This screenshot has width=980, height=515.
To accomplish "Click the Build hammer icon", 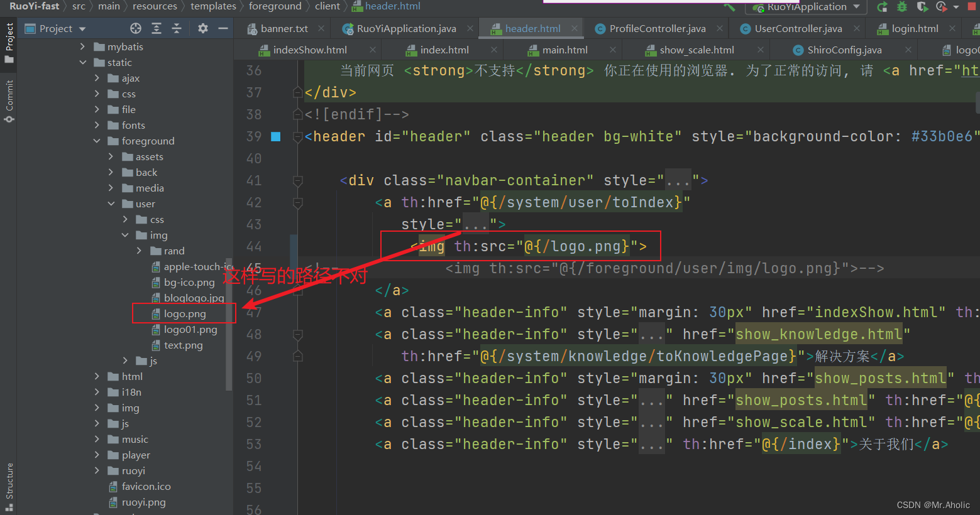I will point(729,7).
